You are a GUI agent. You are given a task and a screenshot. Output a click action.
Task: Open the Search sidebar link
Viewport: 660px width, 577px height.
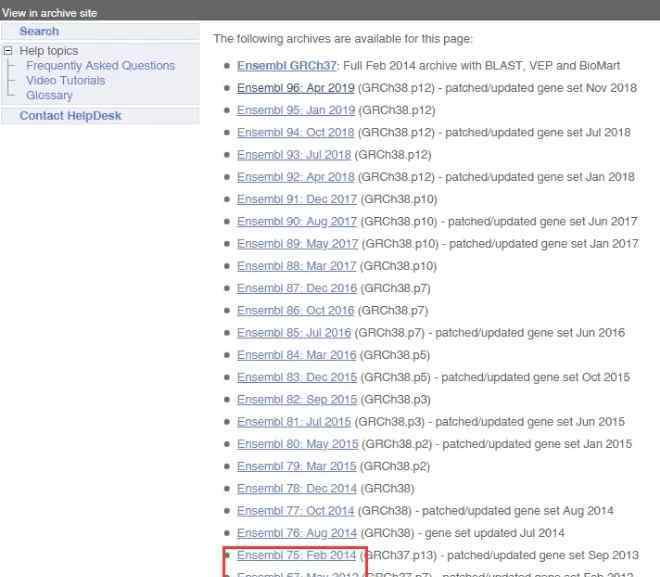coord(39,31)
